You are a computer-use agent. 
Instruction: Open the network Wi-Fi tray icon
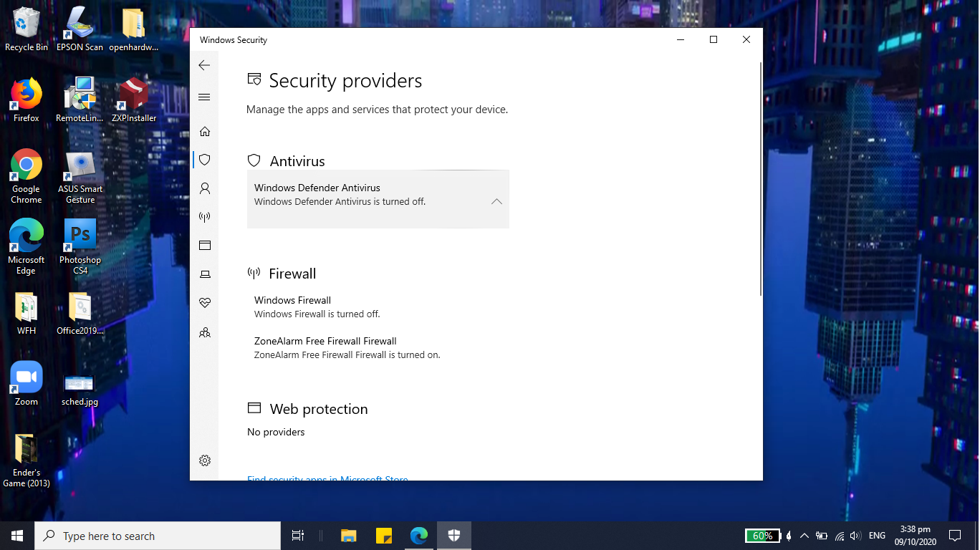pyautogui.click(x=840, y=536)
